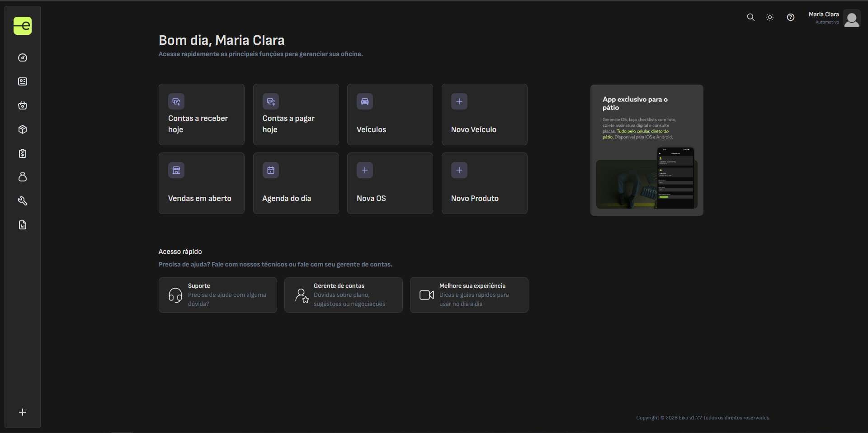Click the patio app promo image

(x=646, y=183)
